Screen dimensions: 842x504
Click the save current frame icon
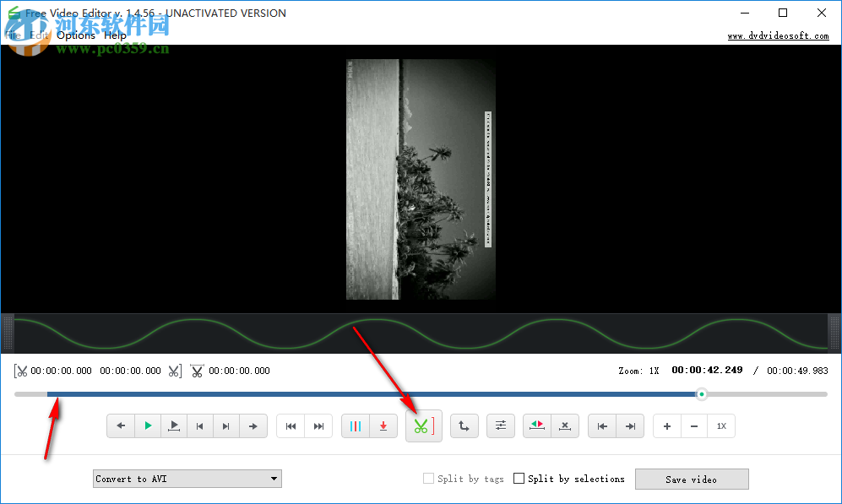point(383,425)
